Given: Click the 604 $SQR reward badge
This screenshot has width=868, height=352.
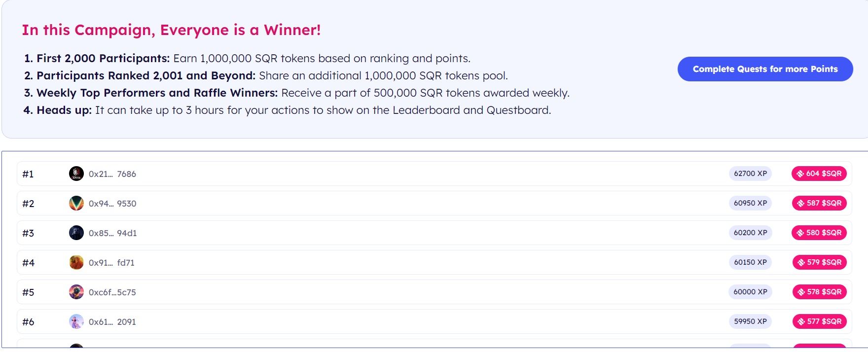Looking at the screenshot, I should [819, 174].
